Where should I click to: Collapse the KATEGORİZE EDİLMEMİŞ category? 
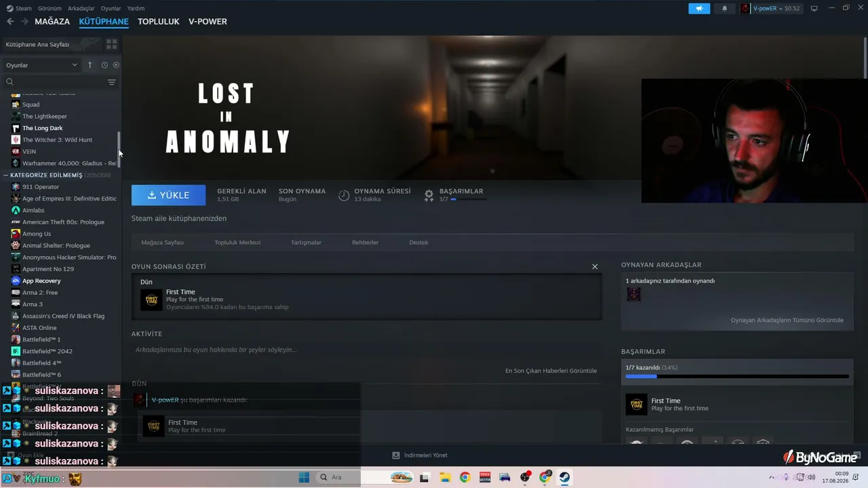5,175
